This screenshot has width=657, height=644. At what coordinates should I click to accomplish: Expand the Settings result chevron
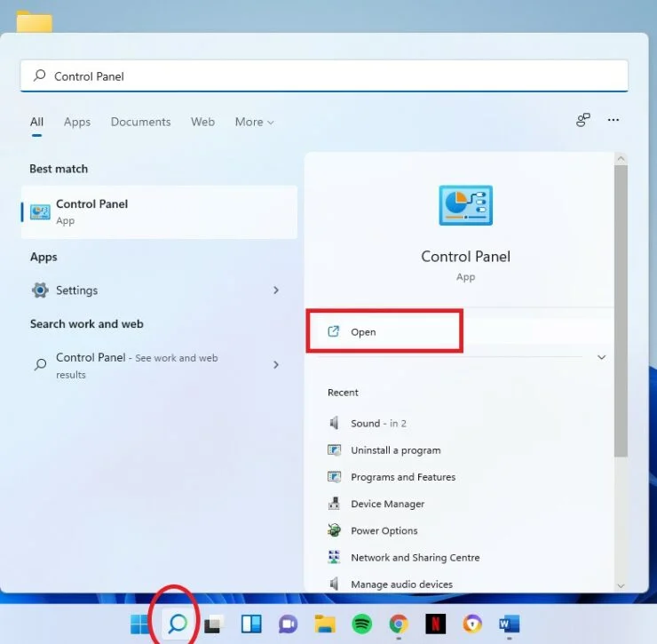tap(276, 290)
